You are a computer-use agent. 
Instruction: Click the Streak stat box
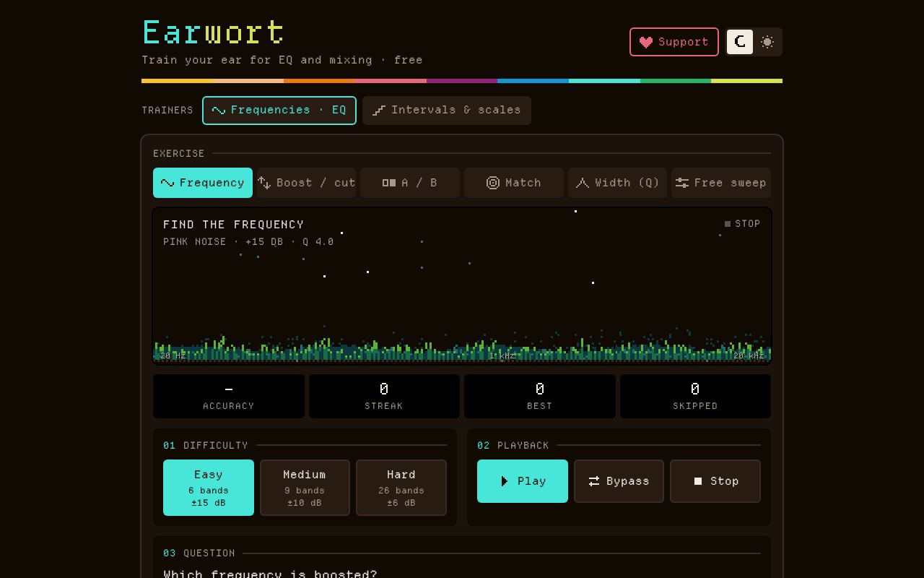click(x=384, y=396)
